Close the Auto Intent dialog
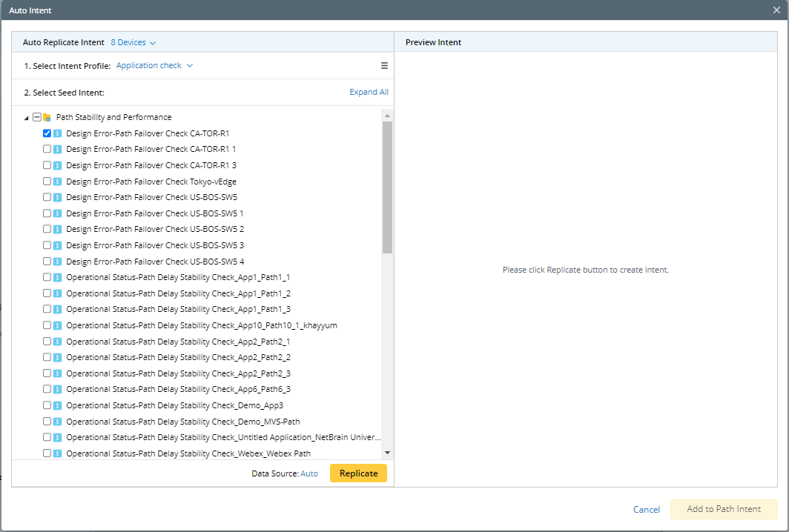This screenshot has height=532, width=789. pyautogui.click(x=776, y=10)
